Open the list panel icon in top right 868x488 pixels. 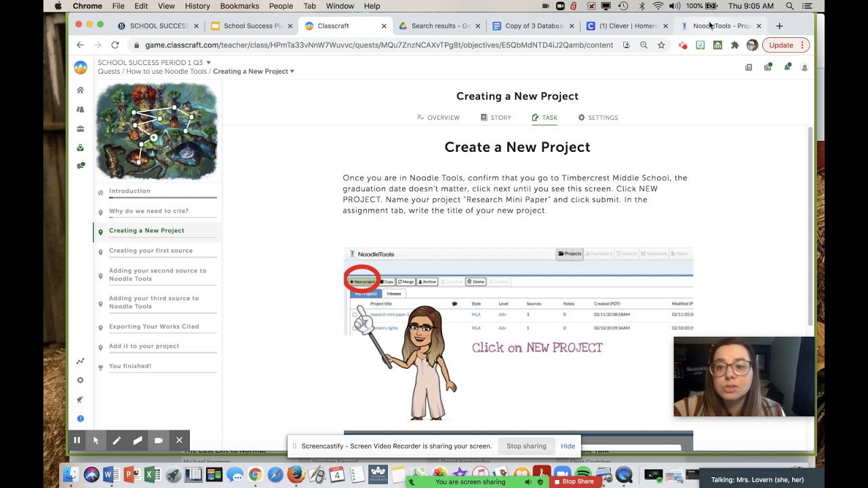coord(749,67)
